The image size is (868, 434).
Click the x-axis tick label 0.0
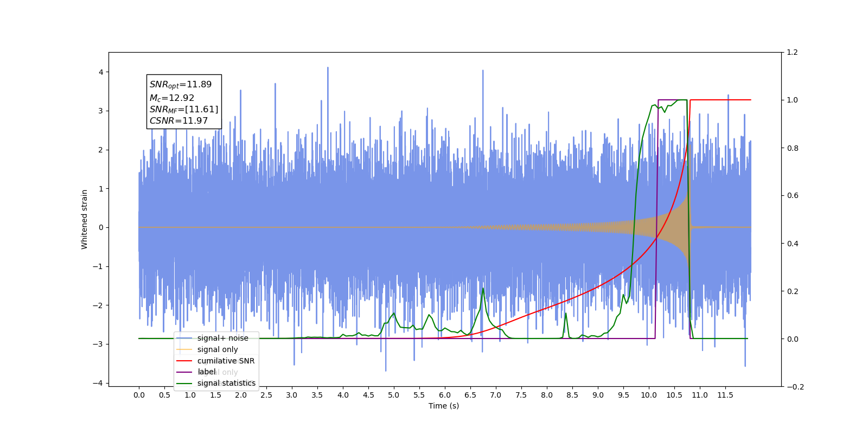[139, 395]
